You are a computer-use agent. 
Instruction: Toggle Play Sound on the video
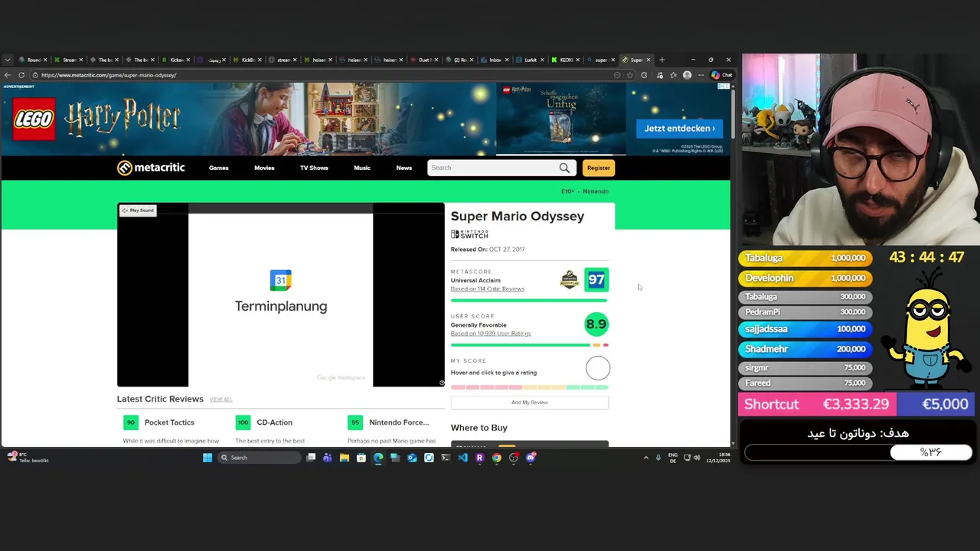(138, 210)
